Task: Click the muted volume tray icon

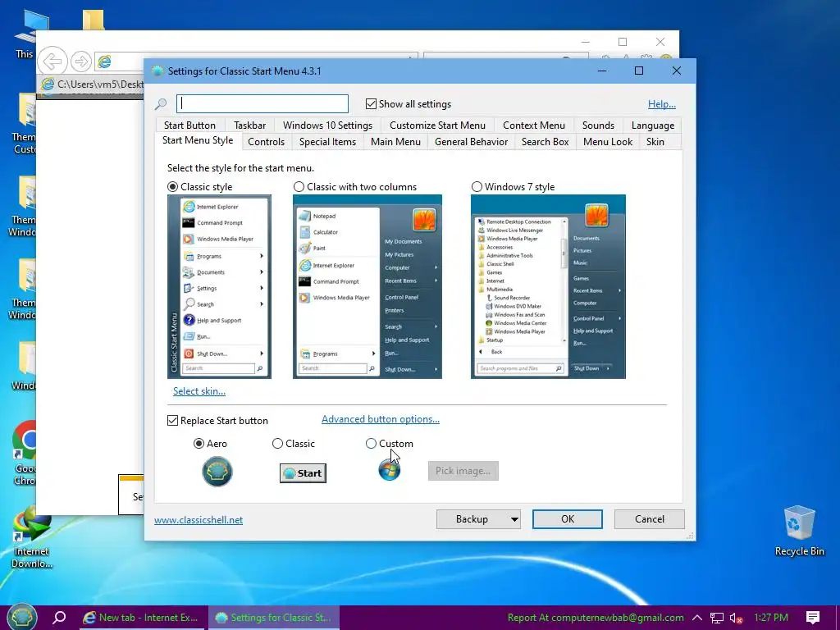Action: coord(736,618)
